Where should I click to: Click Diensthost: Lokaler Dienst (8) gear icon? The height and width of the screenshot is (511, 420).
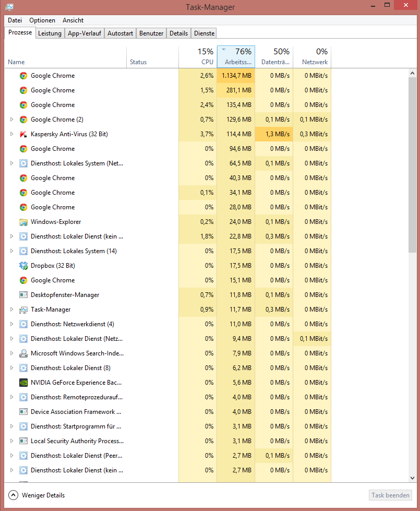coord(23,368)
